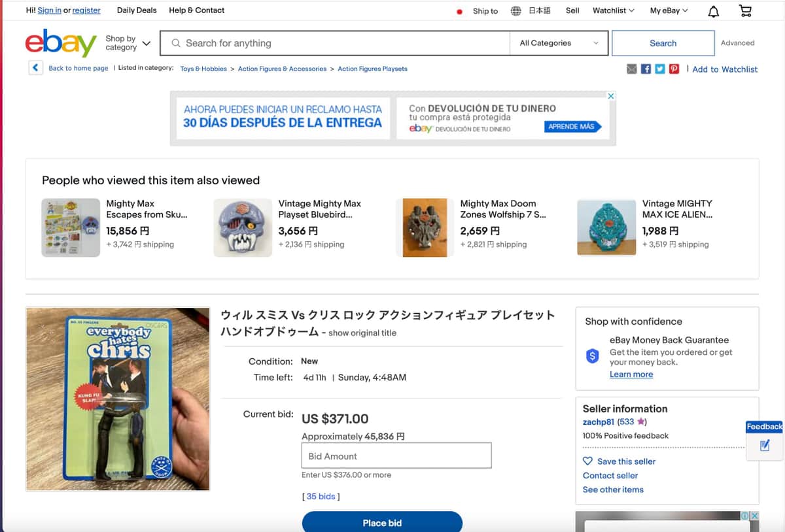
Task: Click the back arrow to home page
Action: pyautogui.click(x=36, y=67)
